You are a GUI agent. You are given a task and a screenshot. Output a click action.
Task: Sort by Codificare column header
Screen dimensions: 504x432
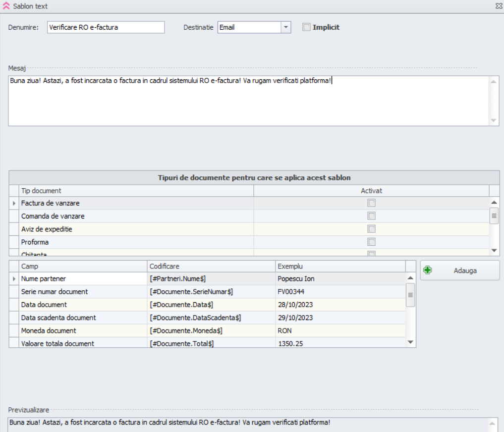point(211,267)
